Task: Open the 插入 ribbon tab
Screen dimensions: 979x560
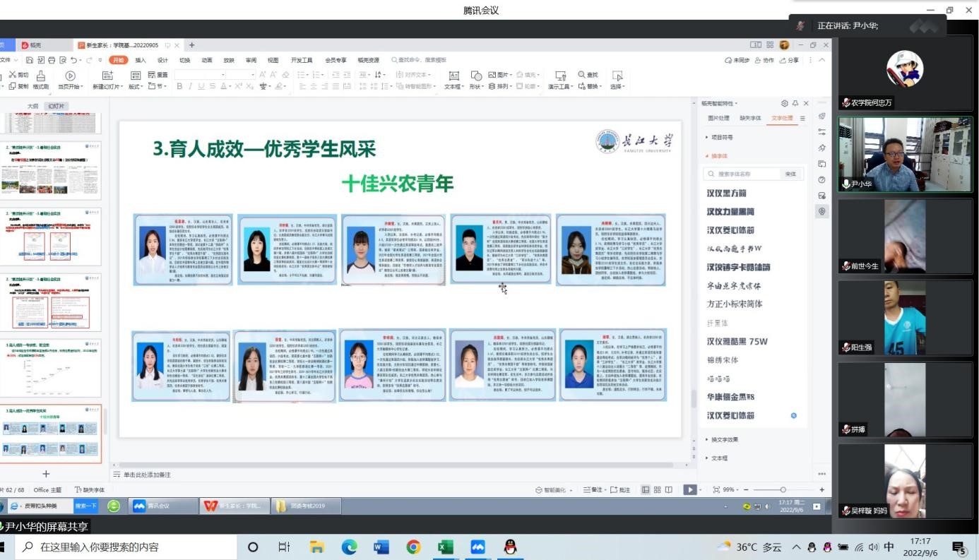Action: pyautogui.click(x=141, y=60)
